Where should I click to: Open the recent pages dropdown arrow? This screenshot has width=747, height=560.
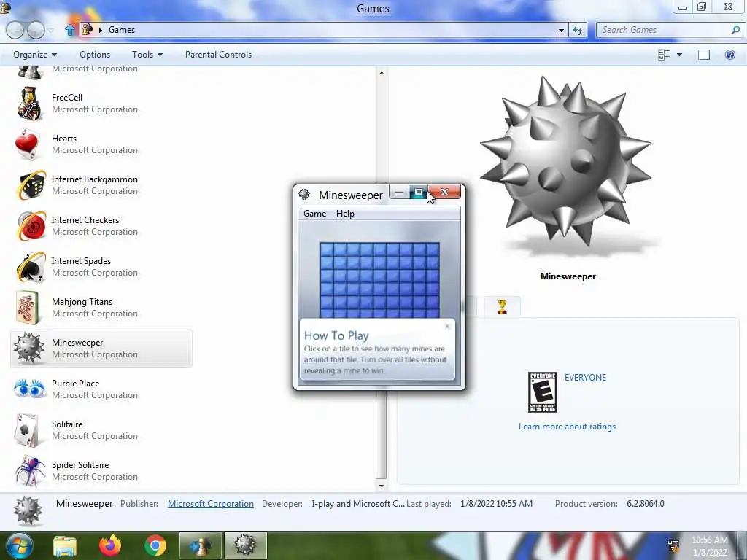[x=51, y=30]
